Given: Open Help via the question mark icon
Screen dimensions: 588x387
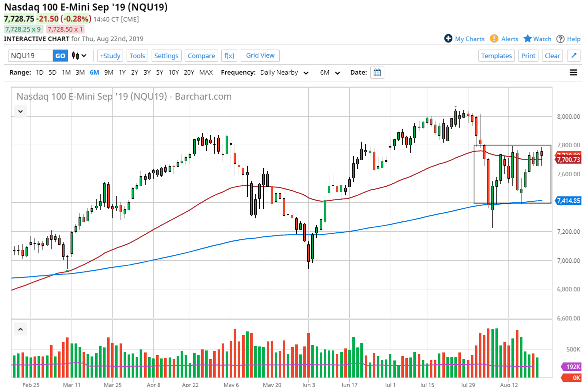Looking at the screenshot, I should point(561,39).
